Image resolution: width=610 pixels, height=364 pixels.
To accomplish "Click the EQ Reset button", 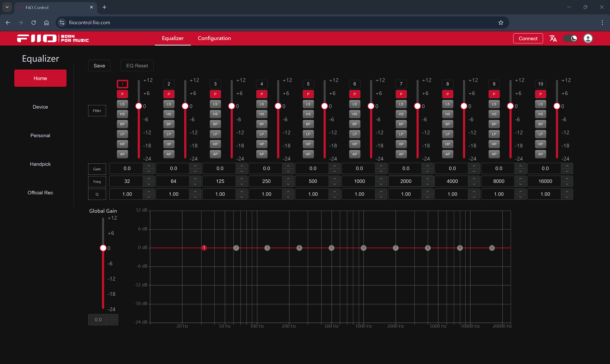I will click(x=137, y=66).
